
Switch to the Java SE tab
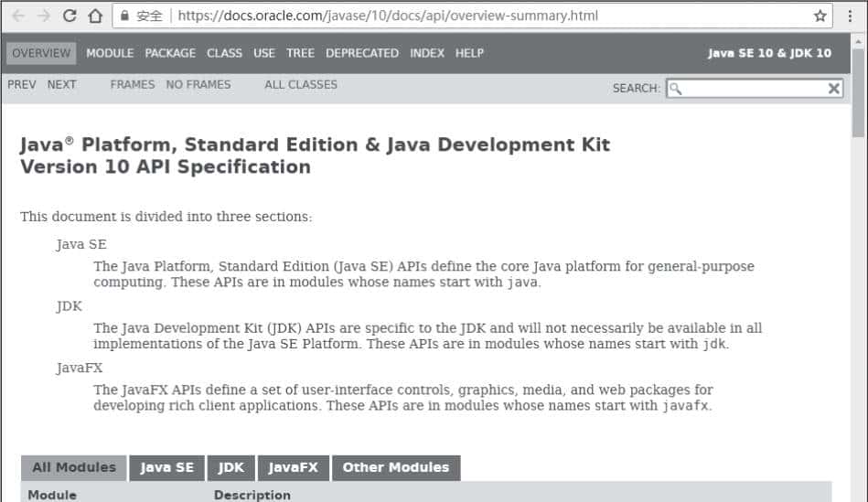point(167,467)
